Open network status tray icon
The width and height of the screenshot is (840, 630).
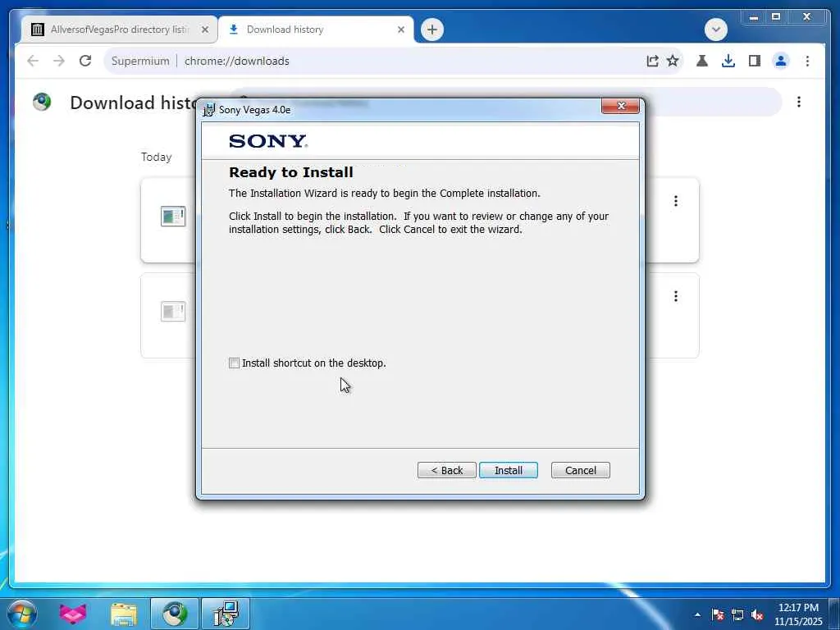click(737, 614)
